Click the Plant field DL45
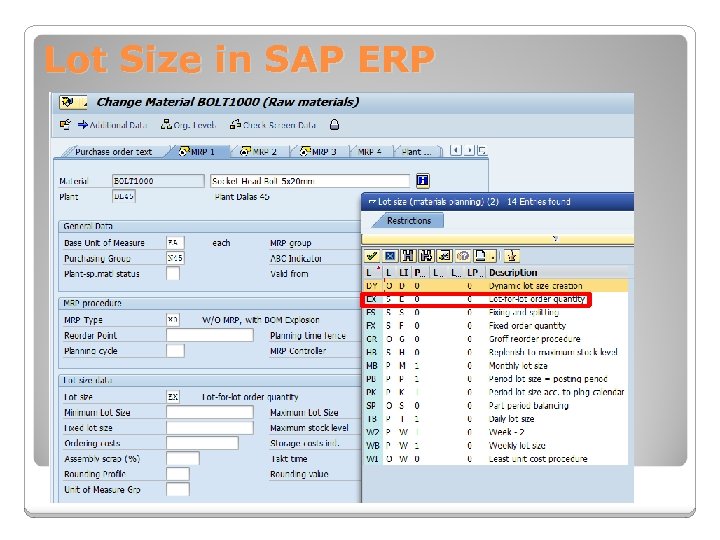The width and height of the screenshot is (720, 540). 124,197
